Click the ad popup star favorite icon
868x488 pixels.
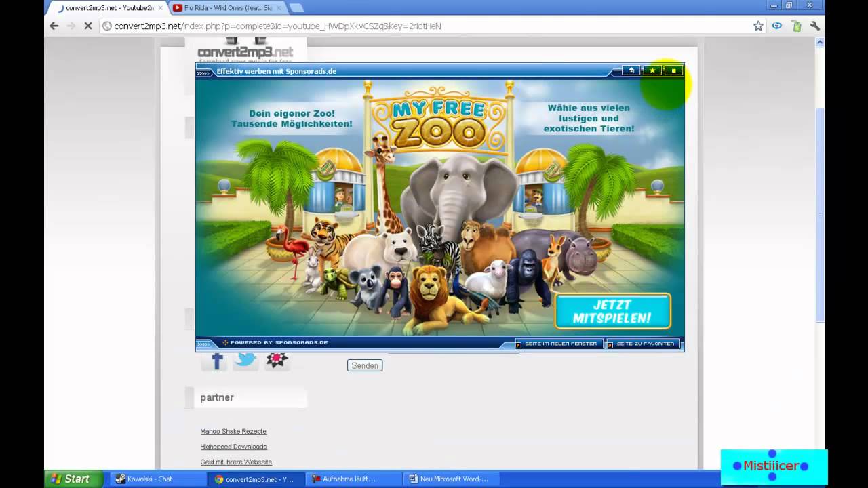click(x=652, y=70)
